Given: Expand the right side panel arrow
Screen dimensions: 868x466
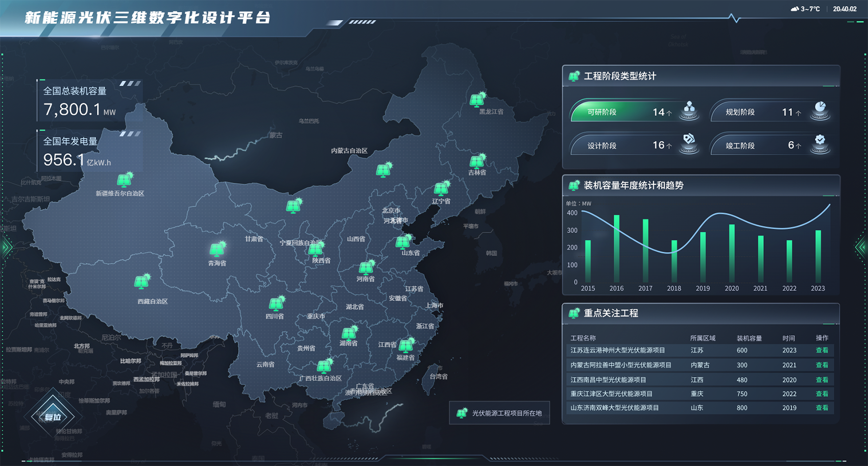Looking at the screenshot, I should tap(861, 248).
